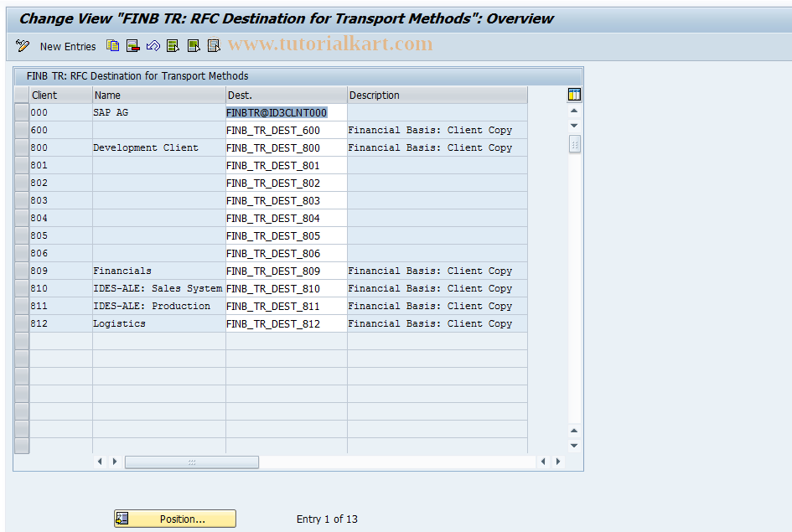The height and width of the screenshot is (532, 792).
Task: Click far-right horizontal scroll right arrow
Action: [x=558, y=462]
